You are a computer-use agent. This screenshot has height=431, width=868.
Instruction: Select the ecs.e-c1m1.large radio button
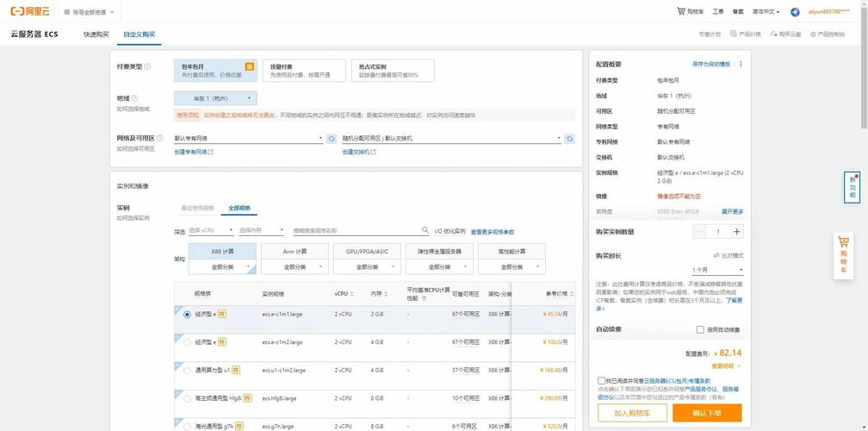click(x=187, y=314)
